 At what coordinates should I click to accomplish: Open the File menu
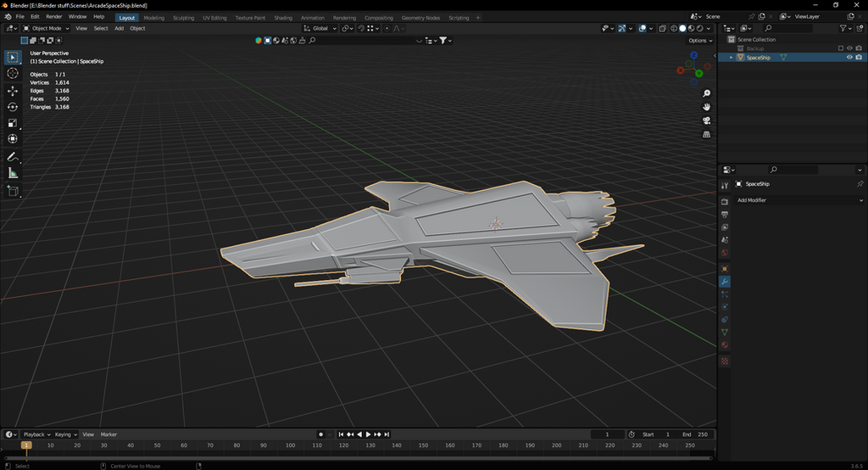tap(20, 17)
